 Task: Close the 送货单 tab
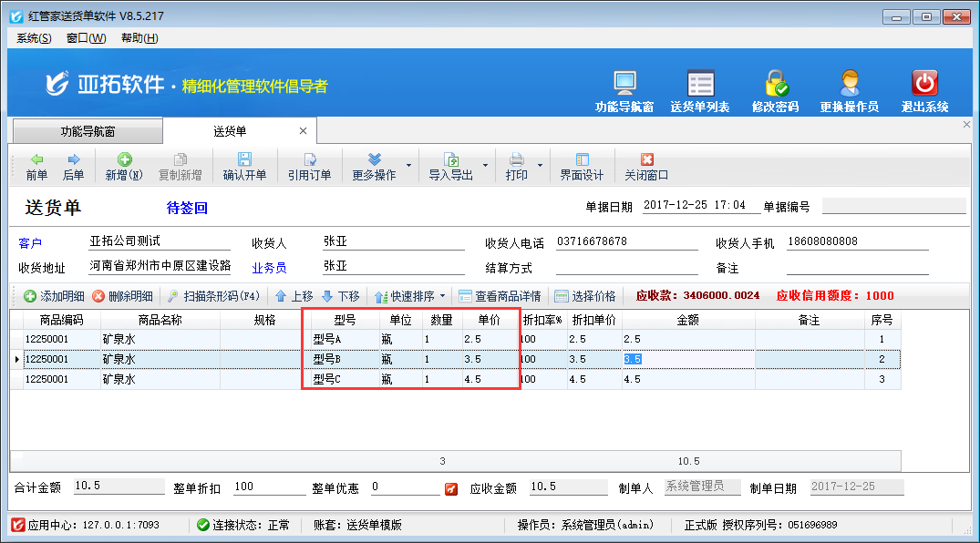pyautogui.click(x=303, y=131)
